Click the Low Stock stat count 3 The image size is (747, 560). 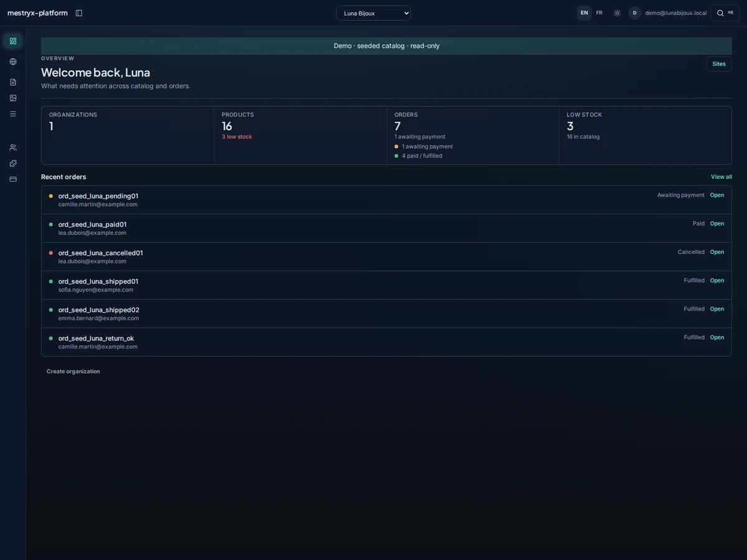tap(570, 126)
